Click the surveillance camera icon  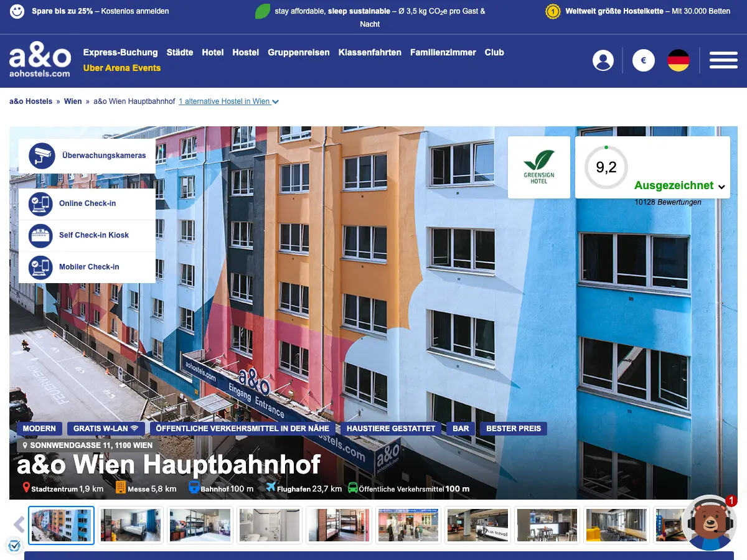(44, 156)
